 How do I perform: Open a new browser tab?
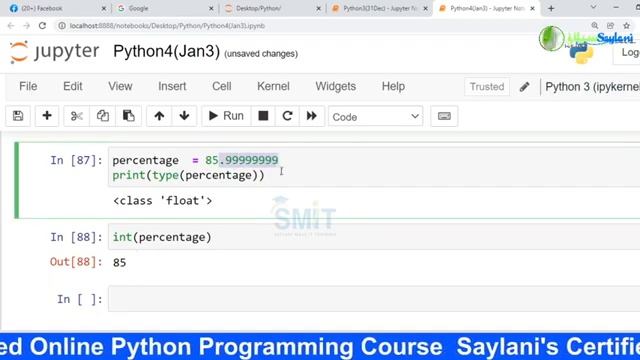551,8
